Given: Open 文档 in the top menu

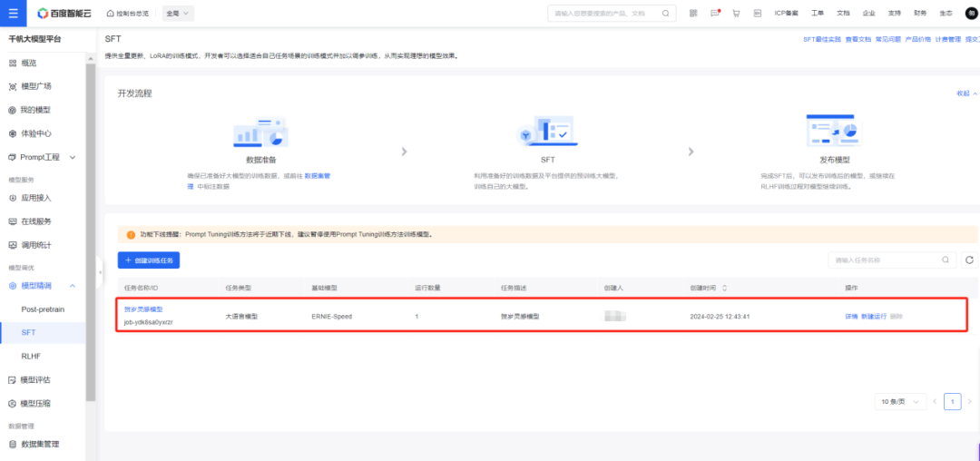Looking at the screenshot, I should pyautogui.click(x=843, y=13).
